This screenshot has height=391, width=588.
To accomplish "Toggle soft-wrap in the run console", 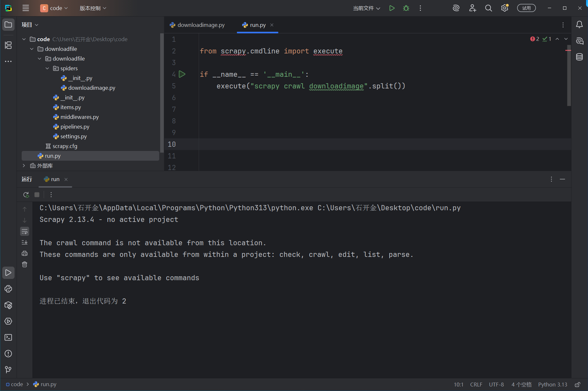I will coord(25,231).
